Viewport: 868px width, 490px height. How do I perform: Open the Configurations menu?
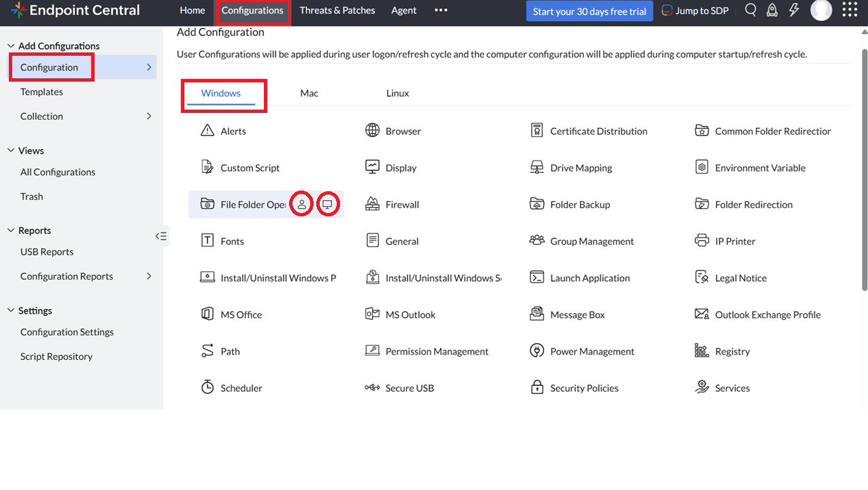click(252, 10)
